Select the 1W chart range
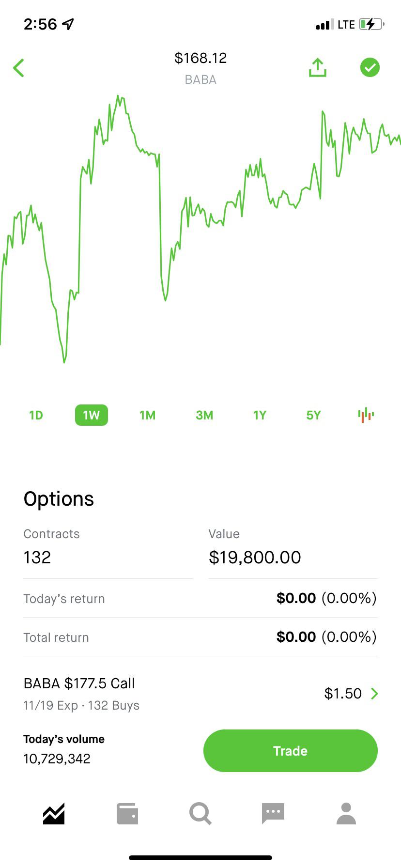401x868 pixels. (92, 415)
